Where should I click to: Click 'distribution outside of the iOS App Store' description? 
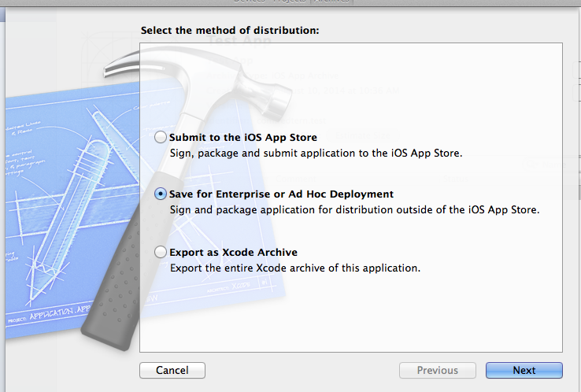pyautogui.click(x=354, y=209)
